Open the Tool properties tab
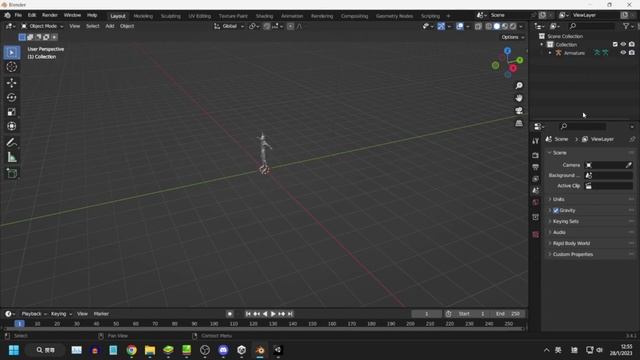640x360 pixels. 536,141
